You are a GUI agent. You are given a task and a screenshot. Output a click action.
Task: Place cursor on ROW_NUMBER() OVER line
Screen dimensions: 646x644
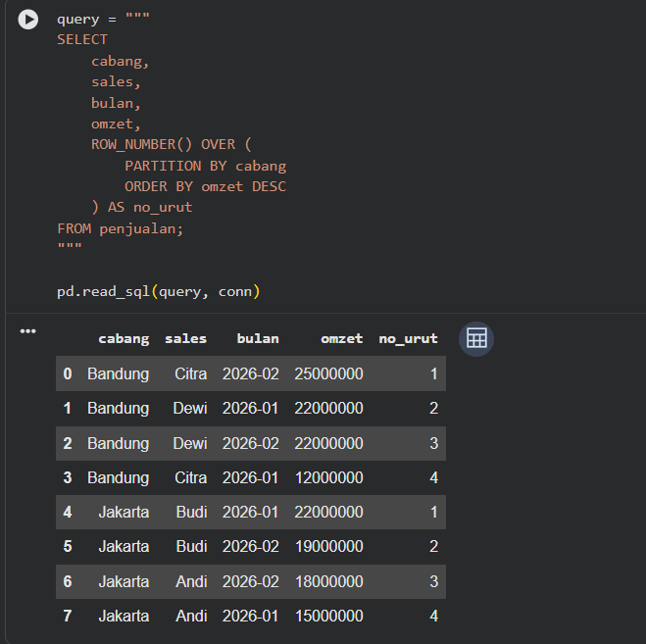[171, 144]
